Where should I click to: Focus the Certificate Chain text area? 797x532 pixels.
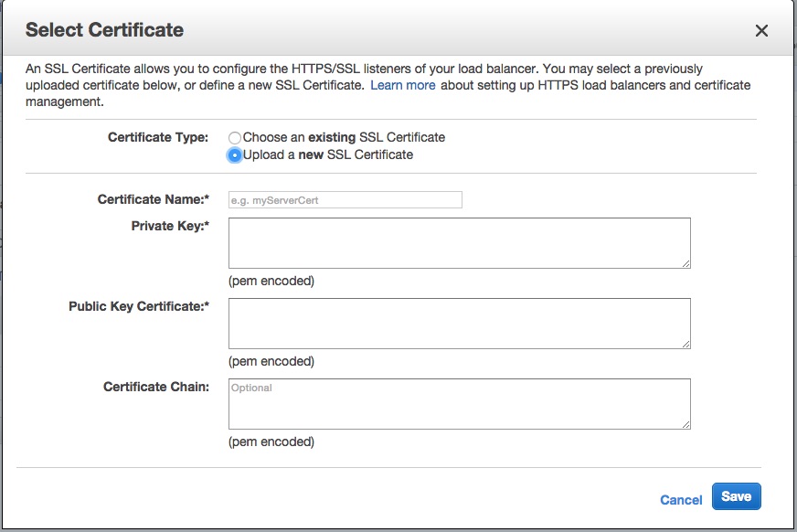pos(460,403)
